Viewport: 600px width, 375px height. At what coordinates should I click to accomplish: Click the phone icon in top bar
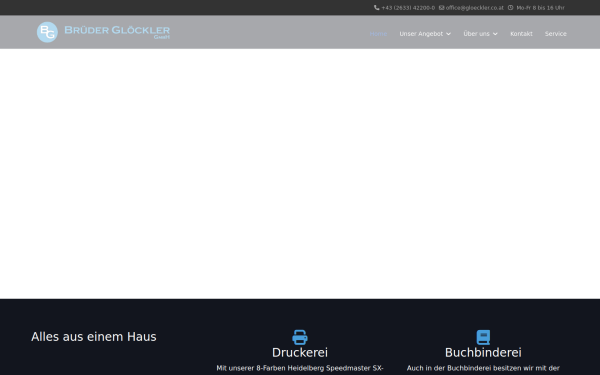click(377, 8)
